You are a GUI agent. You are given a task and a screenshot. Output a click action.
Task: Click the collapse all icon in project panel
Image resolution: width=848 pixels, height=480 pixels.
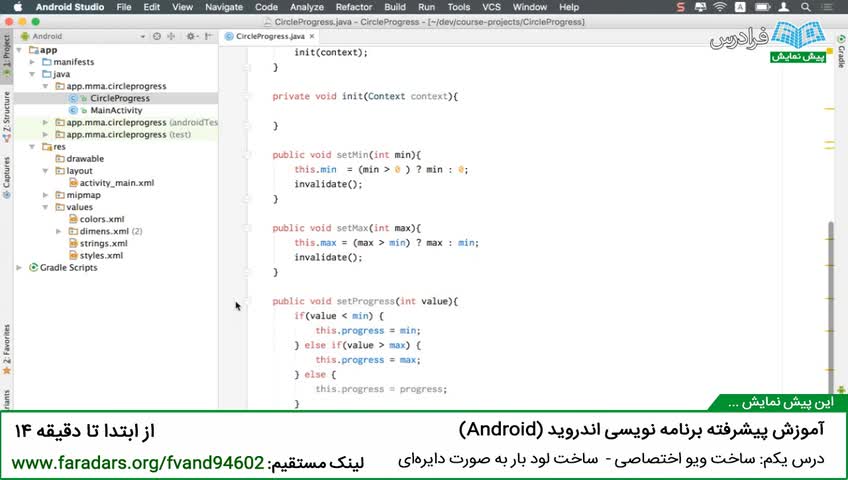click(x=171, y=36)
